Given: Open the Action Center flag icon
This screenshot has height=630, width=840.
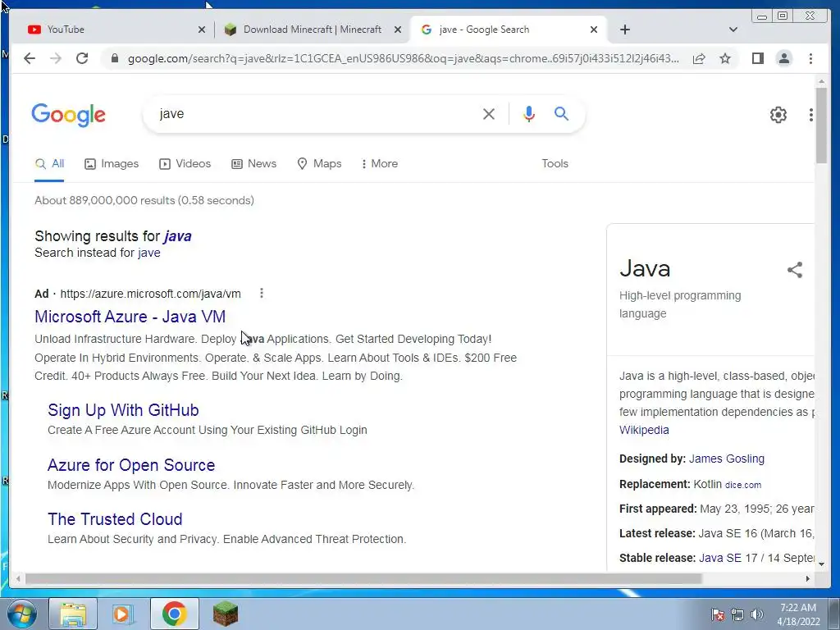Looking at the screenshot, I should pyautogui.click(x=718, y=614).
